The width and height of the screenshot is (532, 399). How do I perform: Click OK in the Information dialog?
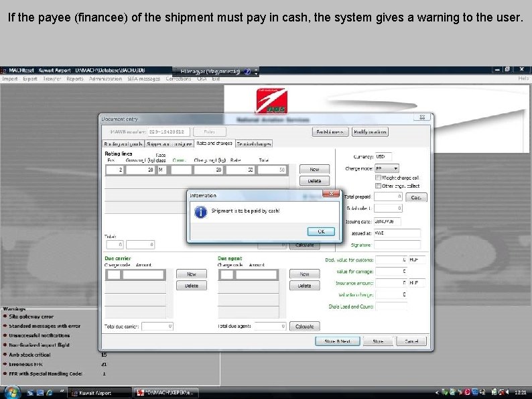(321, 231)
